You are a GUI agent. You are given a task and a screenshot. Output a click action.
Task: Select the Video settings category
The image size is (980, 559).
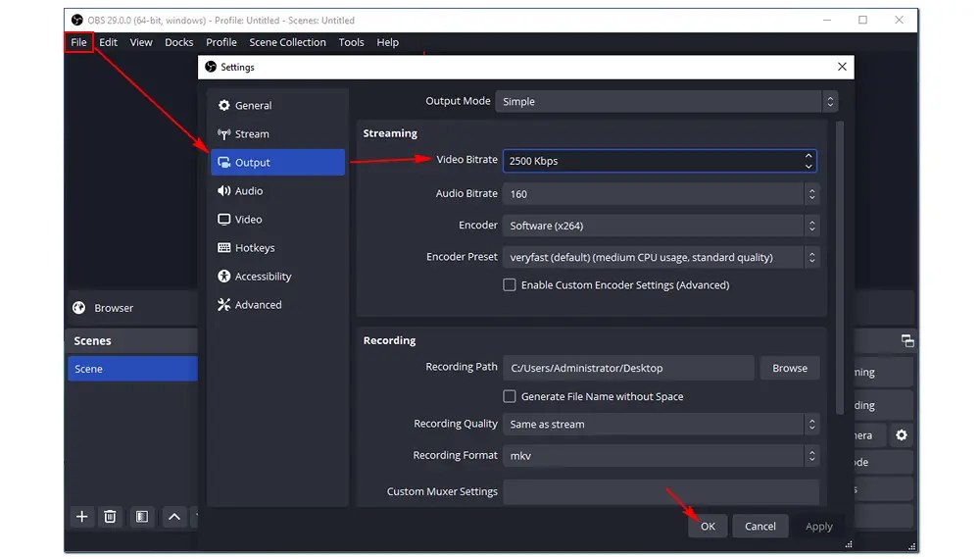tap(277, 220)
